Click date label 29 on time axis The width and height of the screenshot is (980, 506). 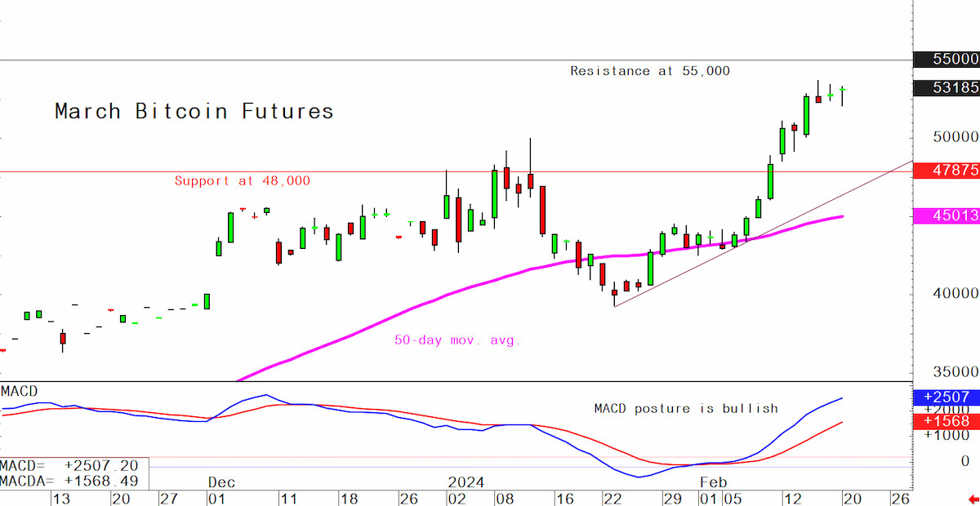click(x=672, y=498)
